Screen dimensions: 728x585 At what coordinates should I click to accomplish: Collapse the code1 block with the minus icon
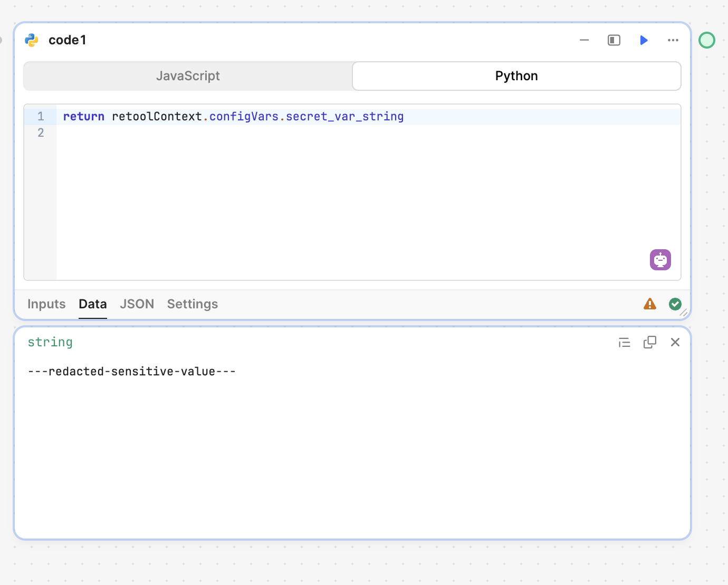(584, 40)
